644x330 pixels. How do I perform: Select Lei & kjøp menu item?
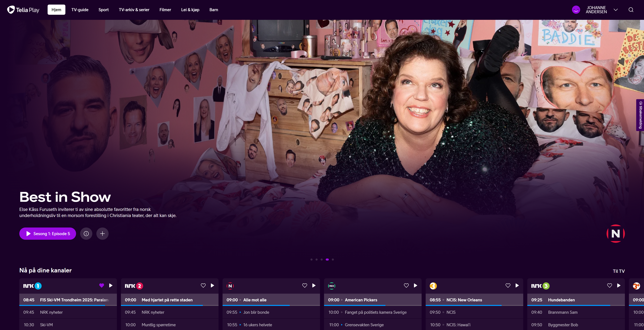(190, 10)
